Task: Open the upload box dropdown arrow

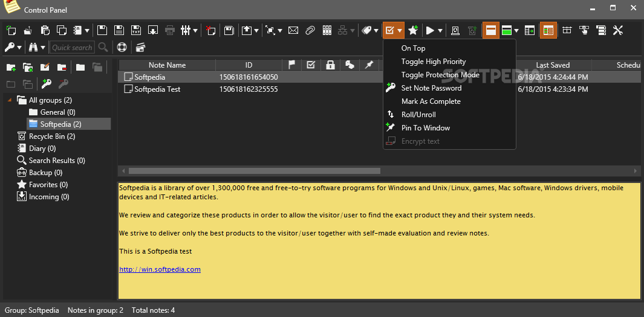Action: (x=257, y=30)
